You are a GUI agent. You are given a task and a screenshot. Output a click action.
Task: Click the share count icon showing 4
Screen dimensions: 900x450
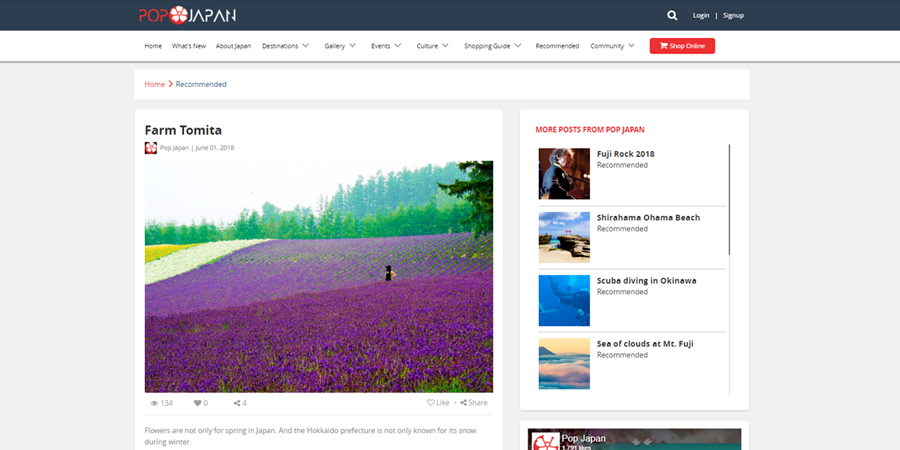point(237,403)
